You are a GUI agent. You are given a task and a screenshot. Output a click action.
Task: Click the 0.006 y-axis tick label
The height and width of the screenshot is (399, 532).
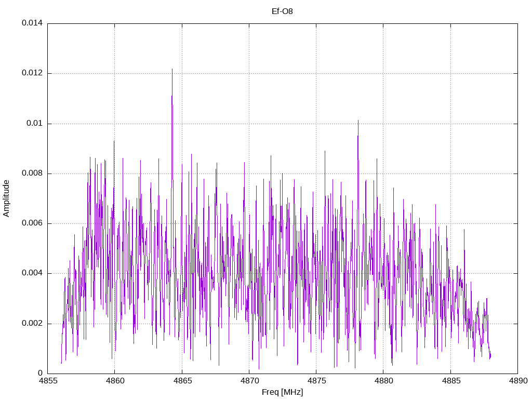pyautogui.click(x=32, y=223)
